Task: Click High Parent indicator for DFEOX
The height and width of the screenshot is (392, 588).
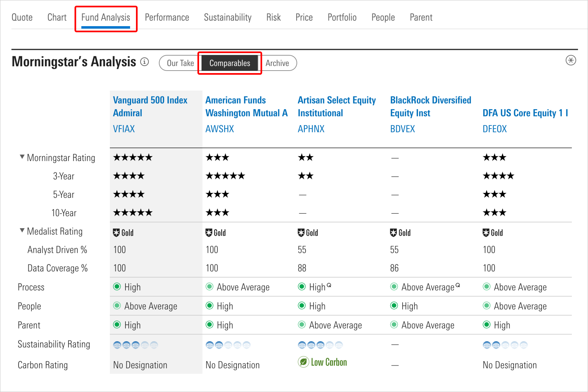Action: pos(487,324)
